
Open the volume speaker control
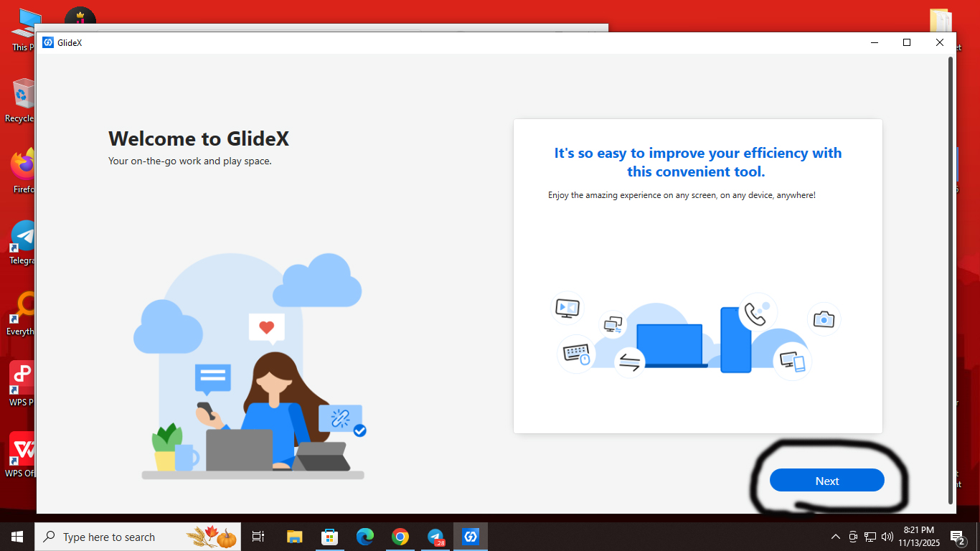click(887, 537)
